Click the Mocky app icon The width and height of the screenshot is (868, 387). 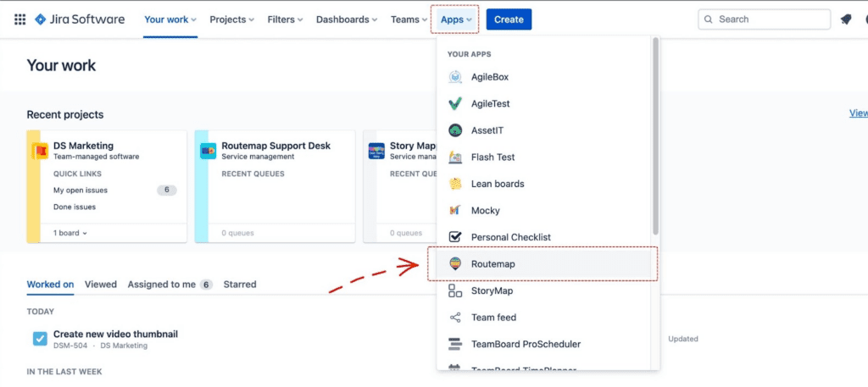[455, 210]
